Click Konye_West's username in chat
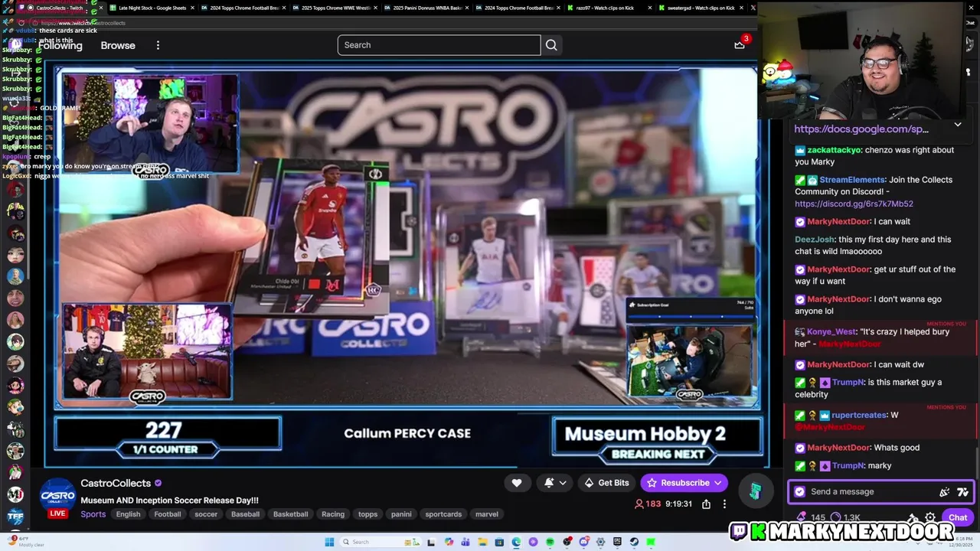980x551 pixels. [x=833, y=332]
